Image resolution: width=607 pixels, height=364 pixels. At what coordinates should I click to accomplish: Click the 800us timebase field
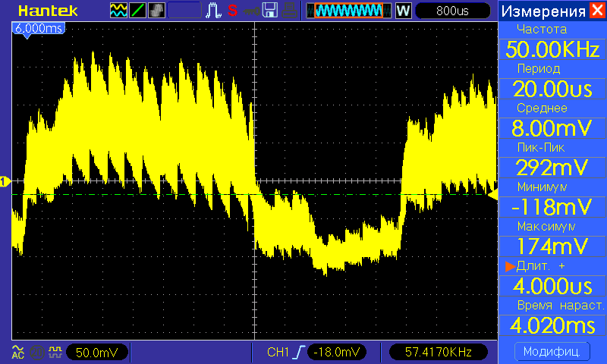coord(453,11)
